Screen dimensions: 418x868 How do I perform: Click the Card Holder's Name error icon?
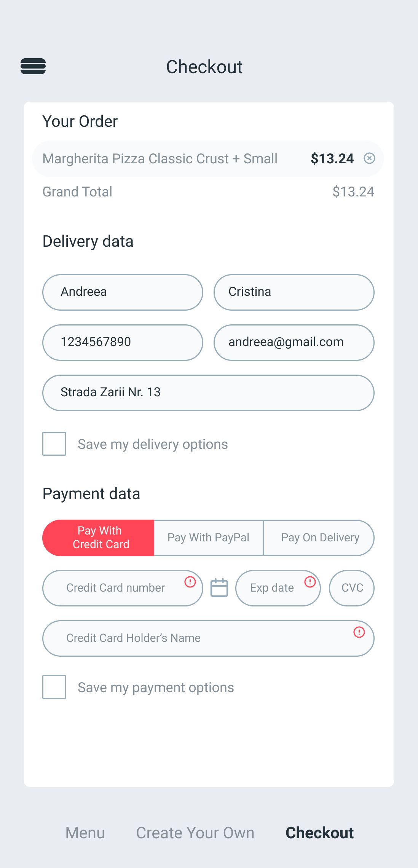pos(359,632)
